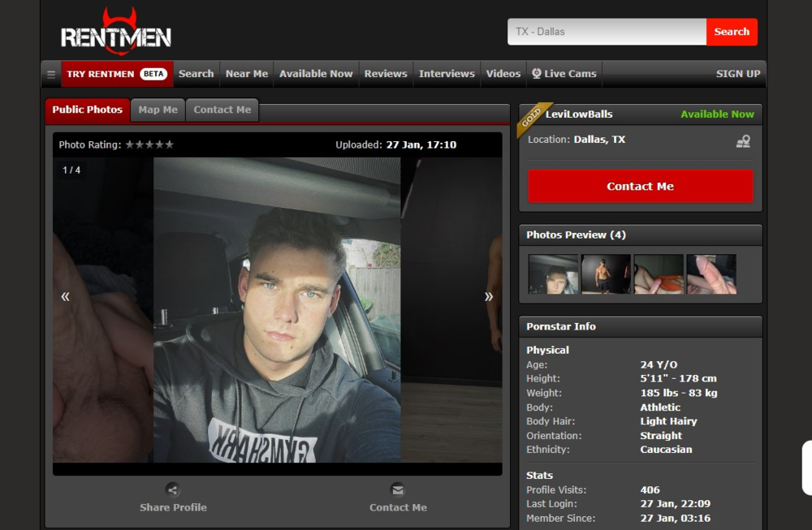Viewport: 812px width, 530px height.
Task: Rate the photo using the stars
Action: 149,144
